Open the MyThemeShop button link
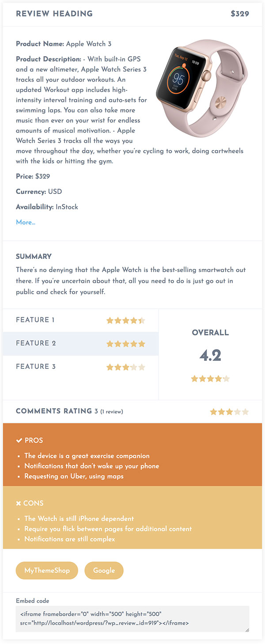The image size is (265, 644). (x=47, y=570)
